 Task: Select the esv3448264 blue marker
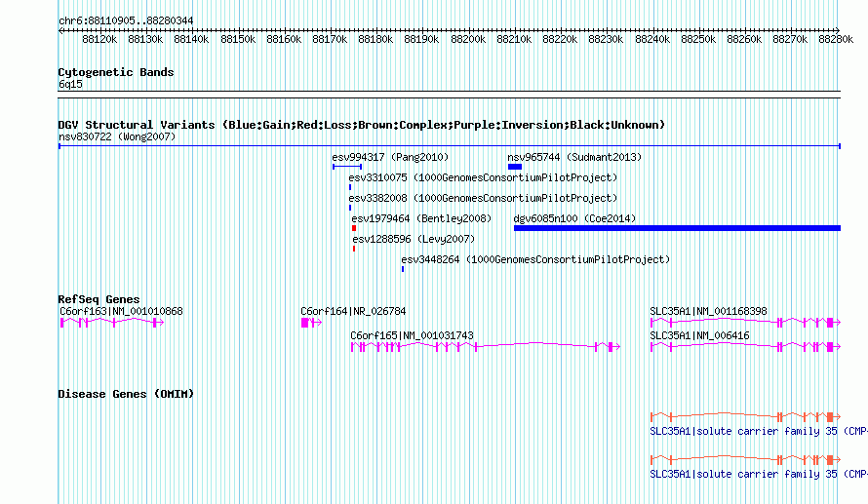click(x=403, y=269)
